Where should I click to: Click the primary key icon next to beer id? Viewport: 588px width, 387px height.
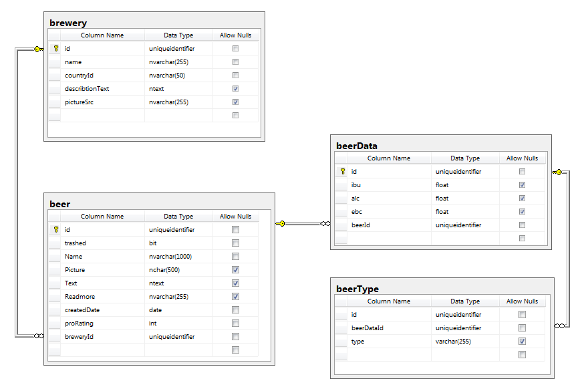55,229
